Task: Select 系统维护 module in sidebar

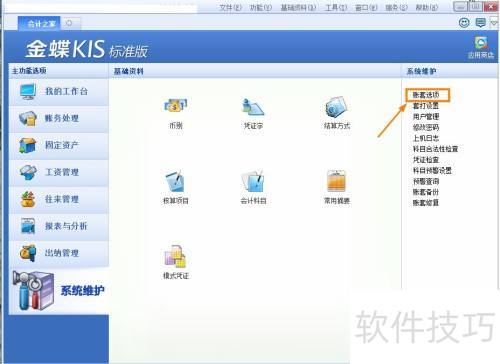Action: click(59, 291)
